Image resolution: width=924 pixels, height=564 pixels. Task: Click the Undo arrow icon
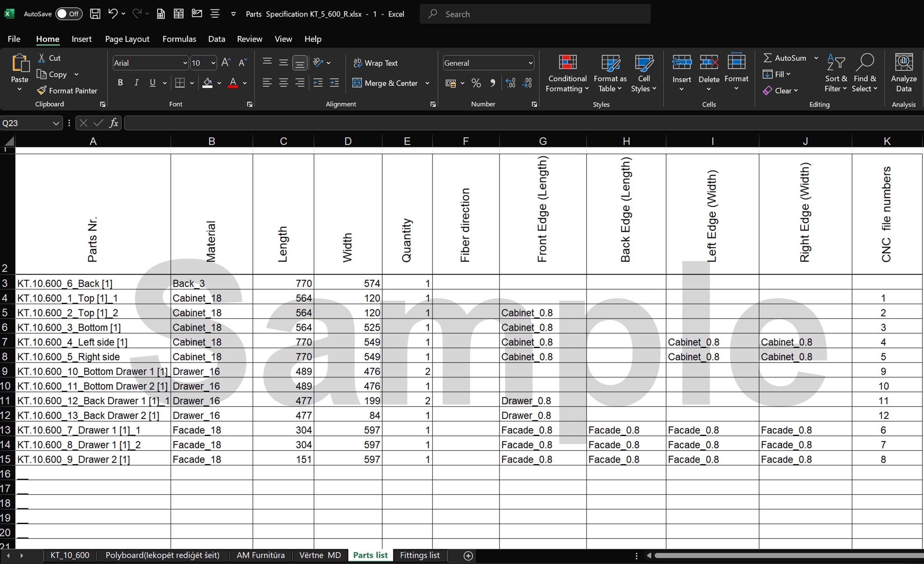[x=112, y=13]
